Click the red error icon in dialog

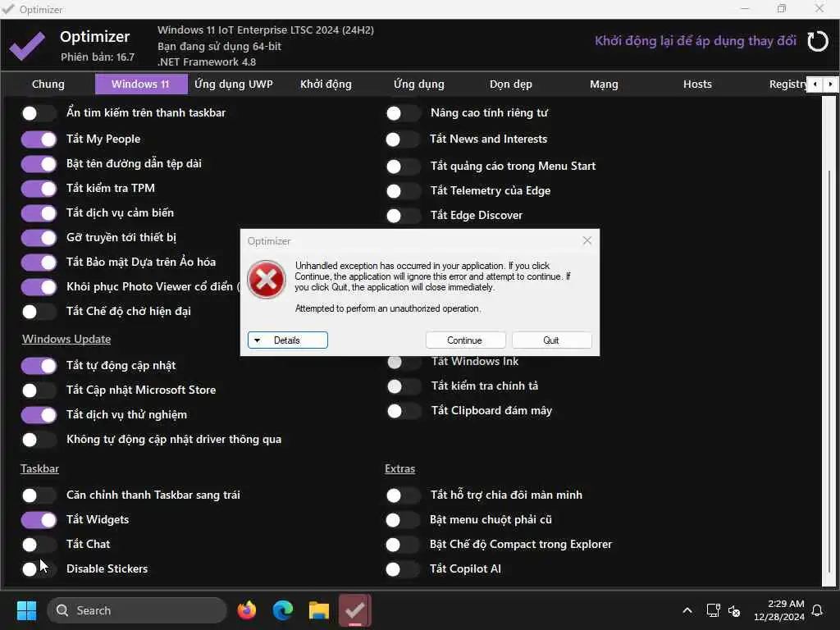point(267,279)
